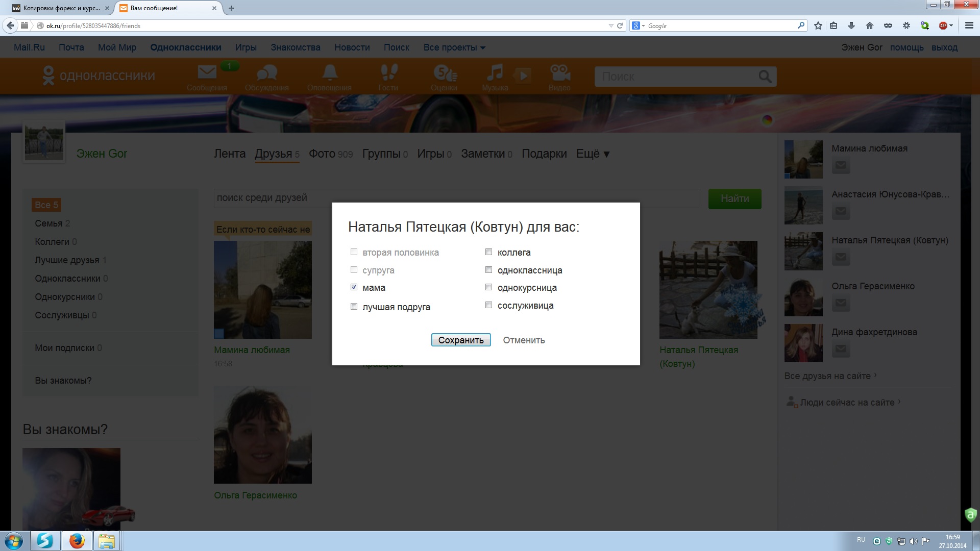The height and width of the screenshot is (551, 980).
Task: Check the супруга checkbox
Action: click(x=354, y=270)
